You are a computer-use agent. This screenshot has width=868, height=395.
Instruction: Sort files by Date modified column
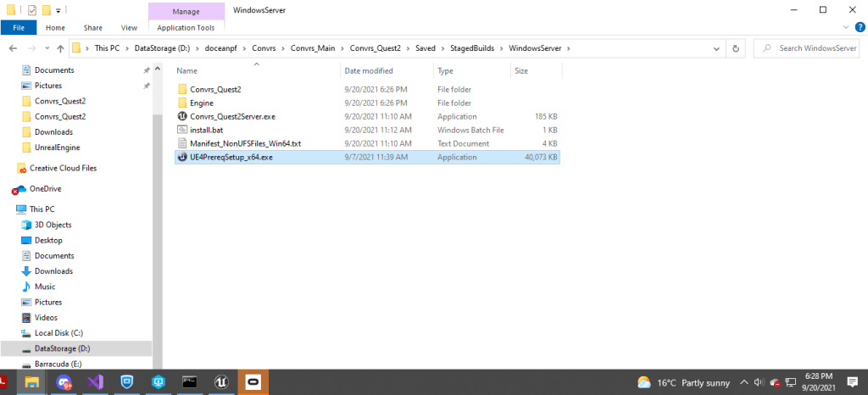(369, 70)
